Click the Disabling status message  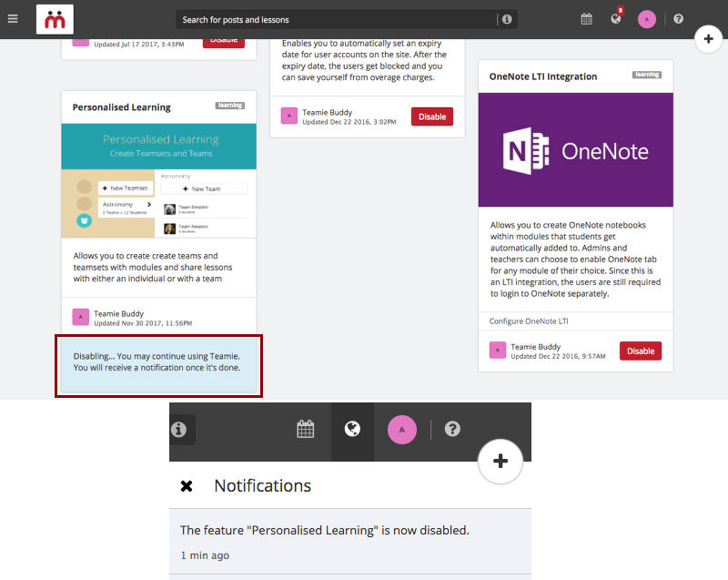pos(158,365)
